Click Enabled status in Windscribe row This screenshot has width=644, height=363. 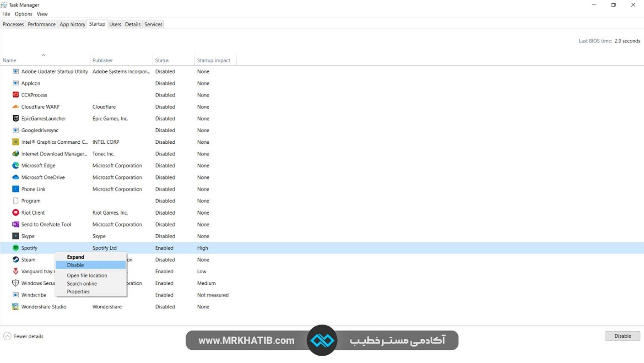coord(164,295)
